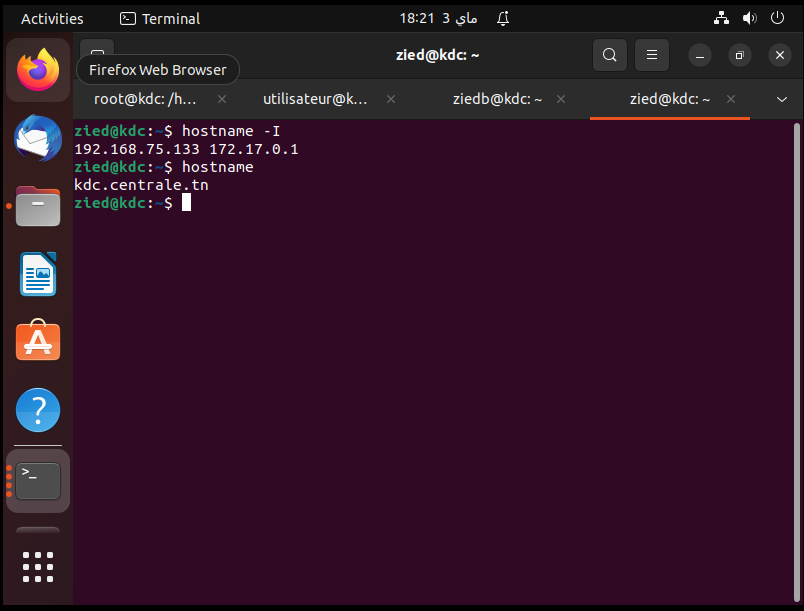Viewport: 804px width, 611px height.
Task: Launch LibreOffice Writer from the dock
Action: 38,274
